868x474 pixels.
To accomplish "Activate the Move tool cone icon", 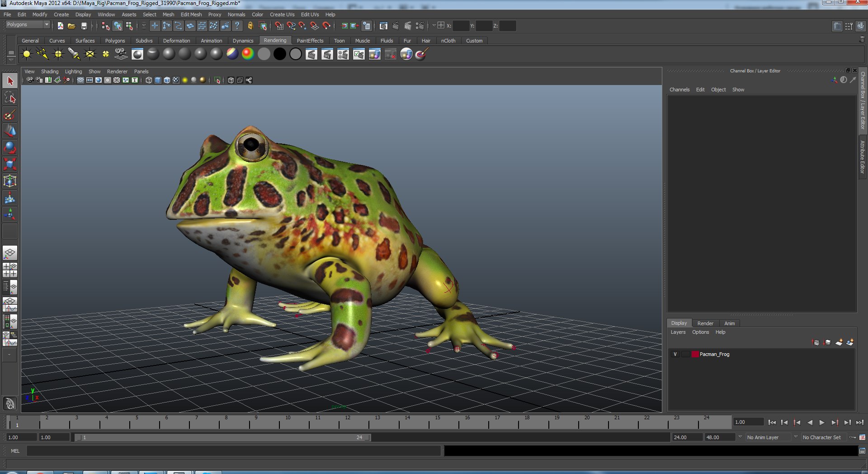I will (x=10, y=131).
